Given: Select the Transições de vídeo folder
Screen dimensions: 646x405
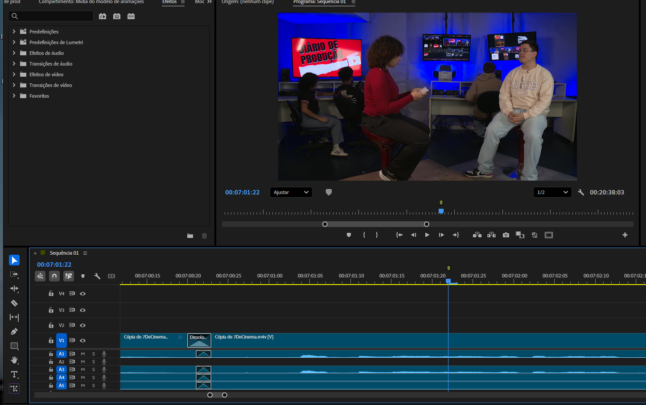Looking at the screenshot, I should click(51, 85).
